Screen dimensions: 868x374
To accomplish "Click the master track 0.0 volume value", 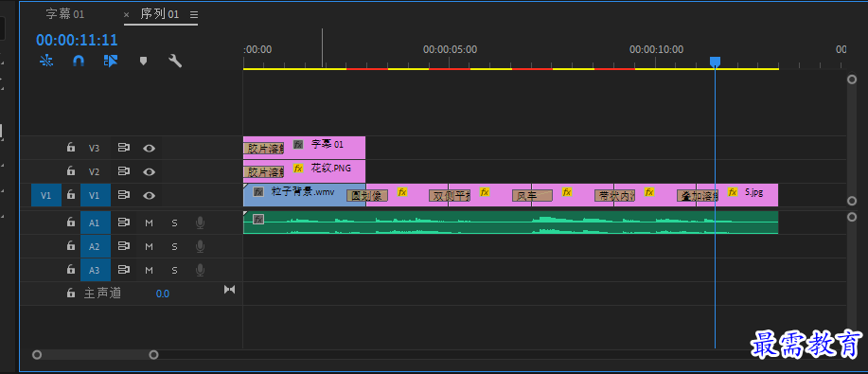I will pos(162,294).
